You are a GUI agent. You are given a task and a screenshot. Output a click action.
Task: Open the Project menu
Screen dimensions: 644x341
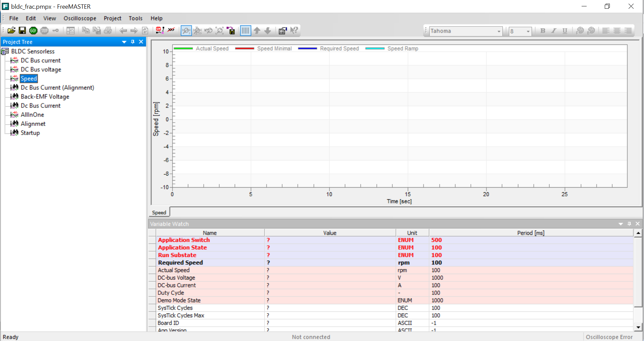112,18
